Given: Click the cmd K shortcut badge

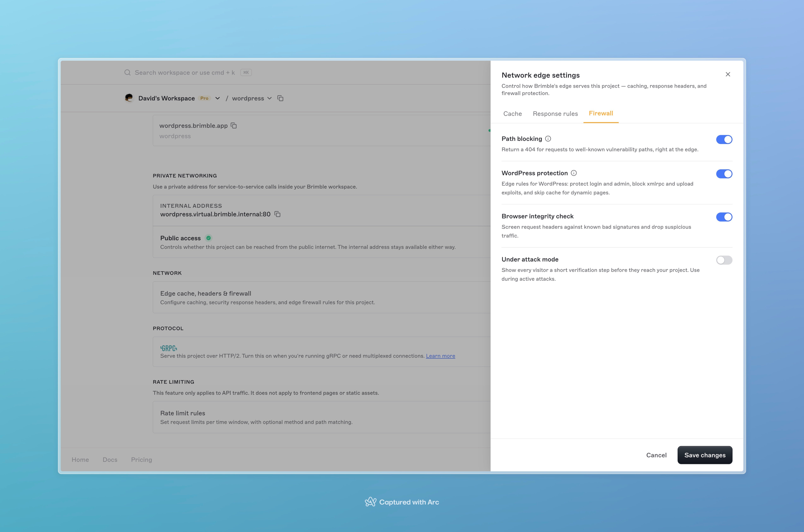Looking at the screenshot, I should click(x=246, y=73).
